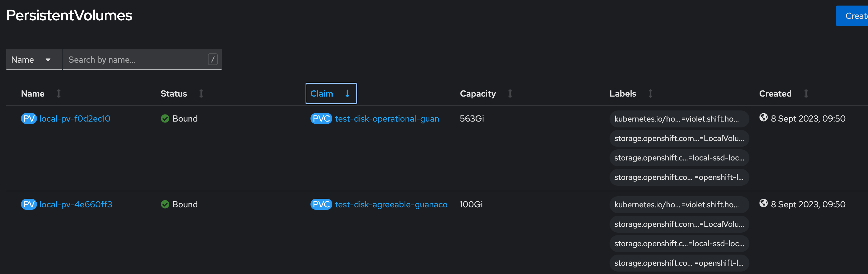Click the PV badge icon for local-pv-4e660ff3
The width and height of the screenshot is (868, 274).
click(29, 205)
